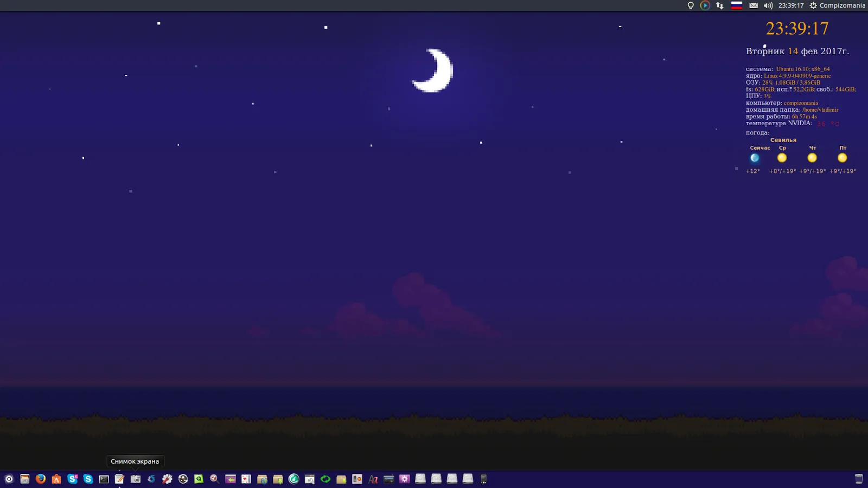Open the network up-down arrows indicator

[719, 5]
